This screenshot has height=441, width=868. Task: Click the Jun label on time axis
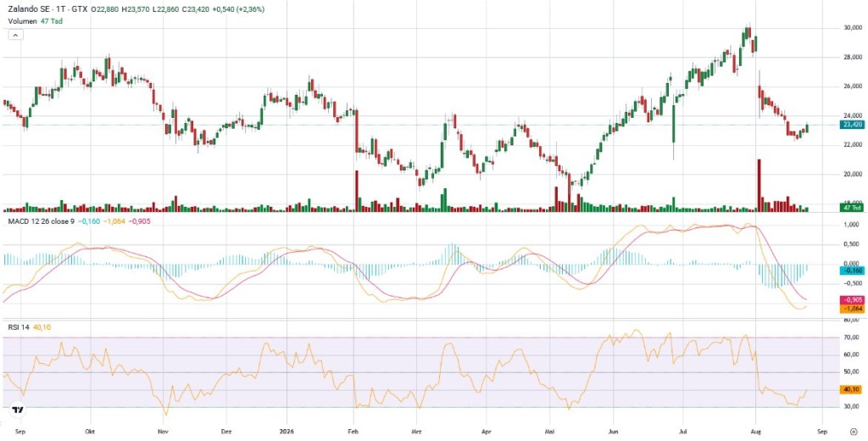pyautogui.click(x=613, y=430)
